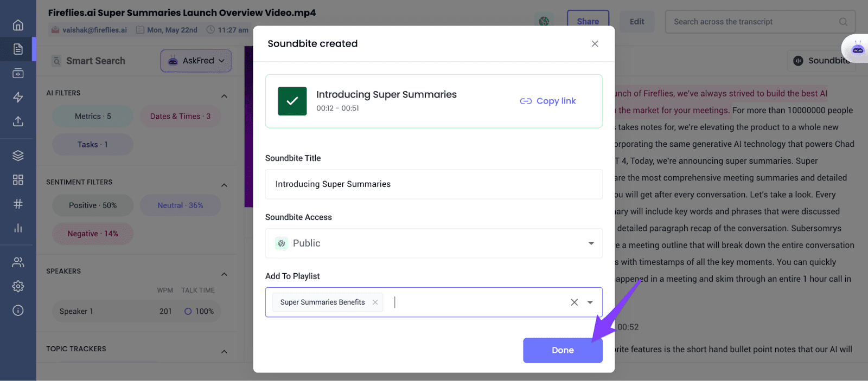Enable the Metrics AI filter chip

92,116
